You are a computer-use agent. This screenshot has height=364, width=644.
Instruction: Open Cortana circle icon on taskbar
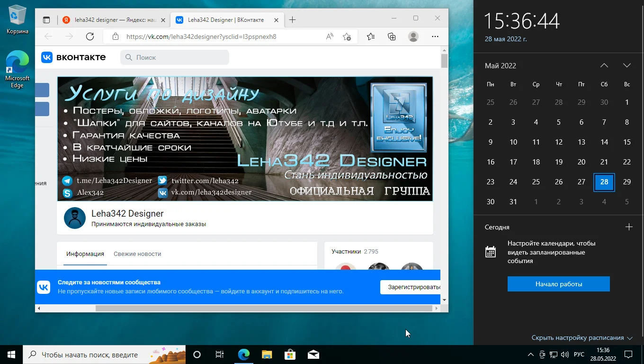[197, 355]
